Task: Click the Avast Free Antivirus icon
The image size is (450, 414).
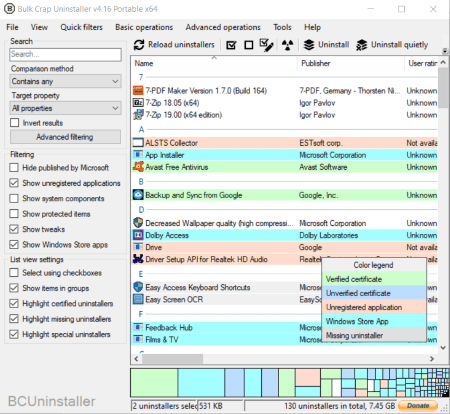Action: [138, 167]
